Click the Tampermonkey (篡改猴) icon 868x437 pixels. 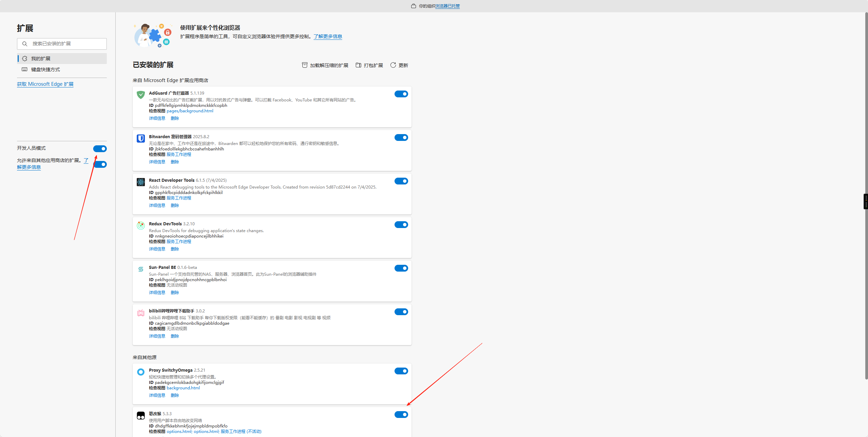pyautogui.click(x=141, y=415)
